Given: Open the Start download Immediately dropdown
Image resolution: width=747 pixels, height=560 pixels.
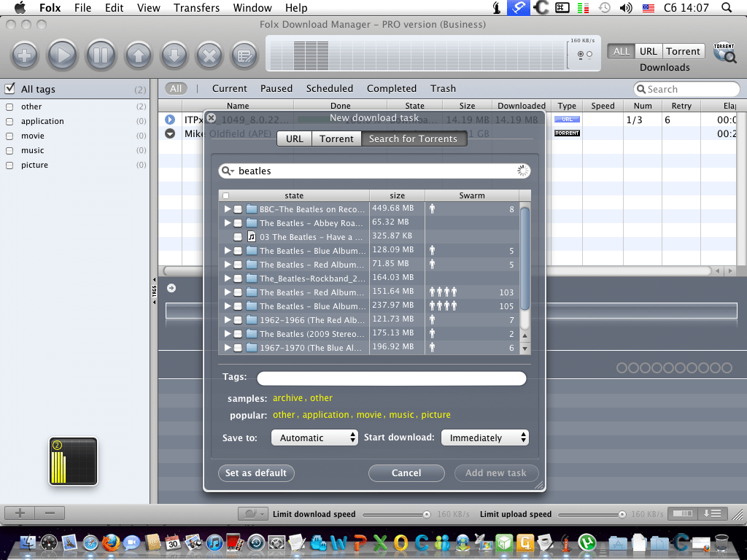Looking at the screenshot, I should pos(485,437).
